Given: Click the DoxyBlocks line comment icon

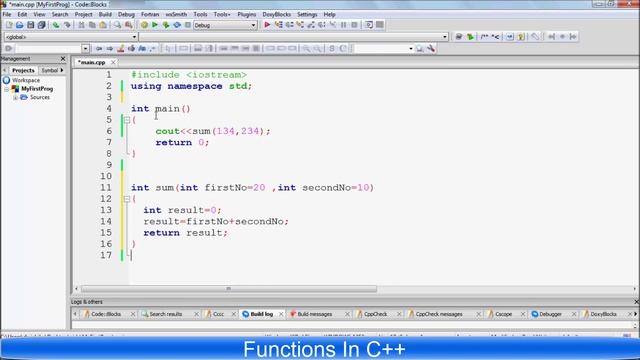Looking at the screenshot, I should [495, 37].
